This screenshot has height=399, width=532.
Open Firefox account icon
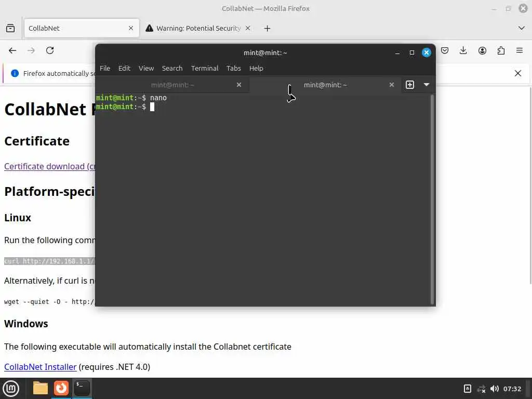(482, 51)
